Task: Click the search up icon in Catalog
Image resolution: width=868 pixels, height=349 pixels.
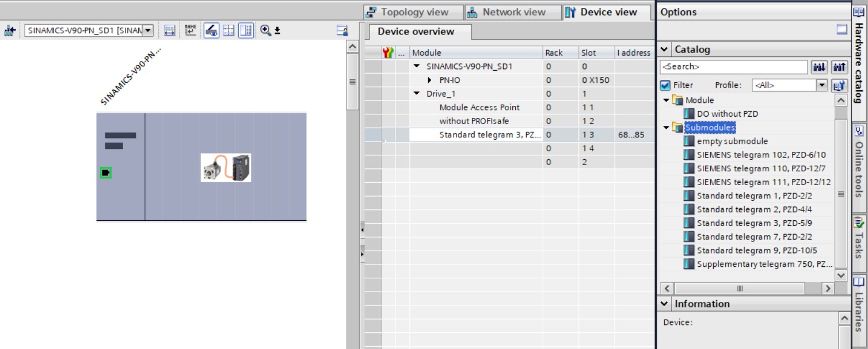Action: [840, 67]
